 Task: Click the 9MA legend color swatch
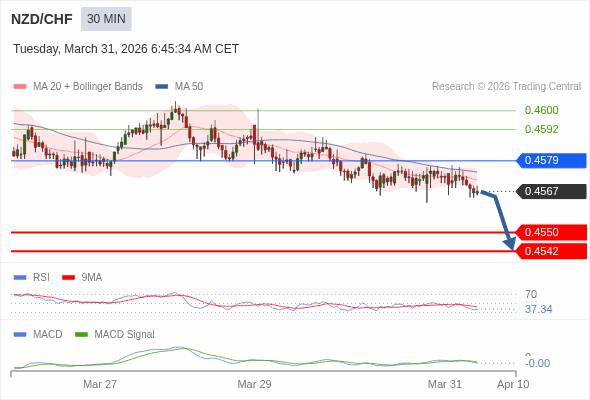(x=68, y=278)
